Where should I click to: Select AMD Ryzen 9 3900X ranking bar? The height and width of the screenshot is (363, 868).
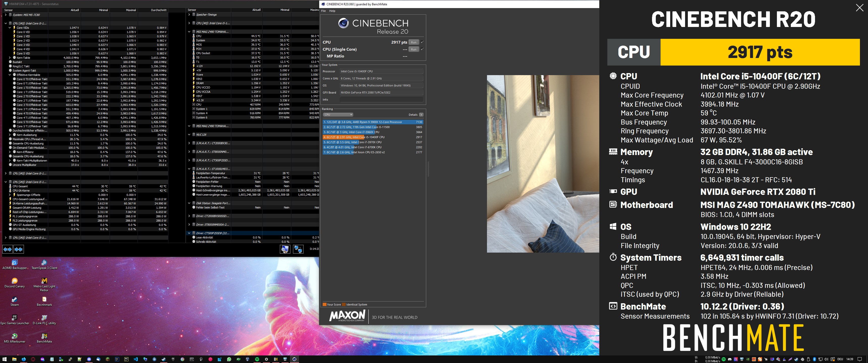(x=373, y=122)
